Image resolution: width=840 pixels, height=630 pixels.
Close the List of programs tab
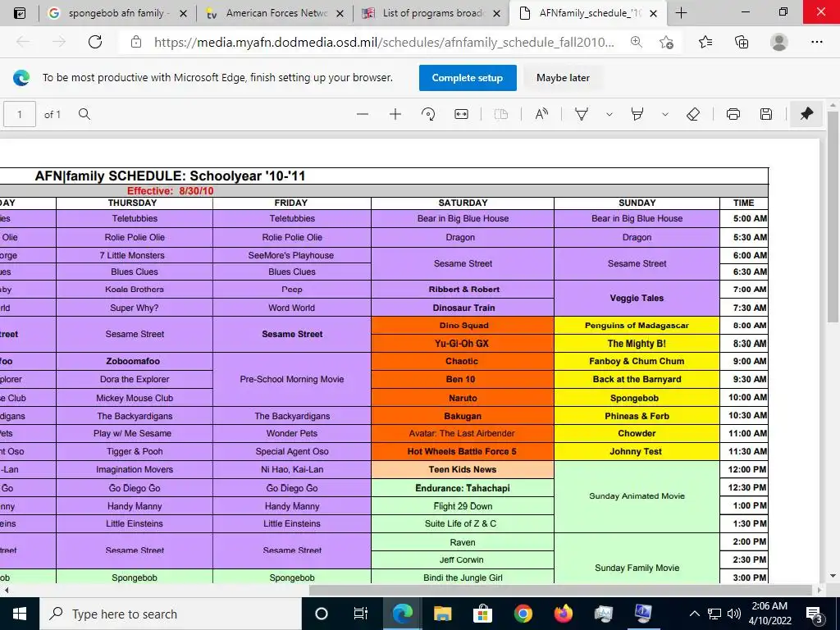496,13
